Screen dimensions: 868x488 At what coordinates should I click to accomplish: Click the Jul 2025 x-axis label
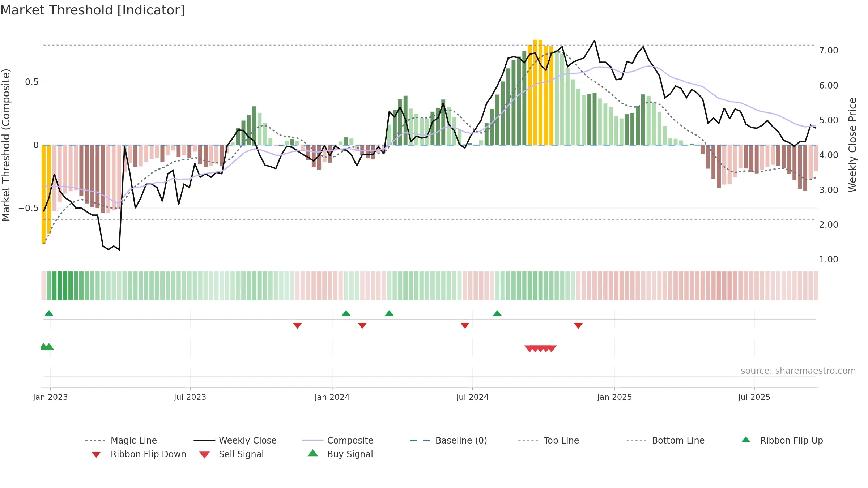[754, 397]
